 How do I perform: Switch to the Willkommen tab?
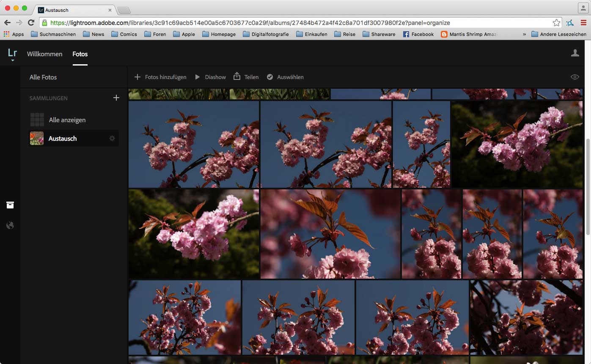[44, 54]
